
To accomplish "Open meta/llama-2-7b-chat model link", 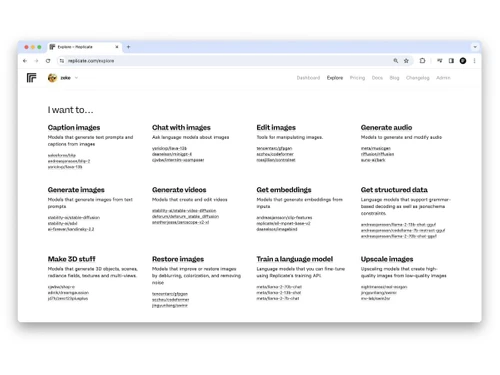I will tap(278, 299).
